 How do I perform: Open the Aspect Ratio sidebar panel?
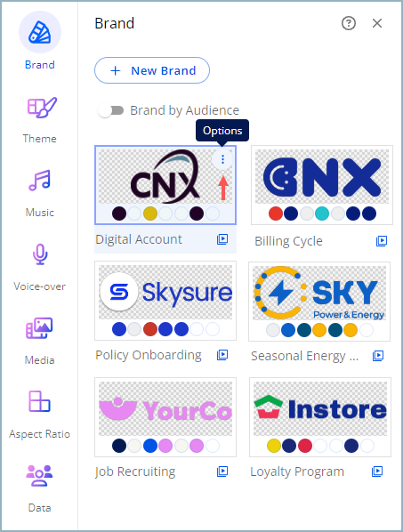(x=40, y=415)
